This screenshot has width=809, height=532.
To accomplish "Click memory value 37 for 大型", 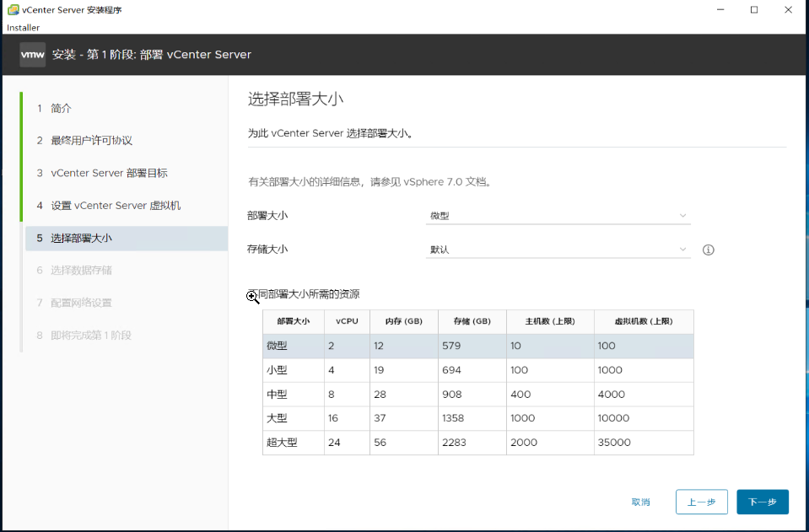I will point(380,418).
